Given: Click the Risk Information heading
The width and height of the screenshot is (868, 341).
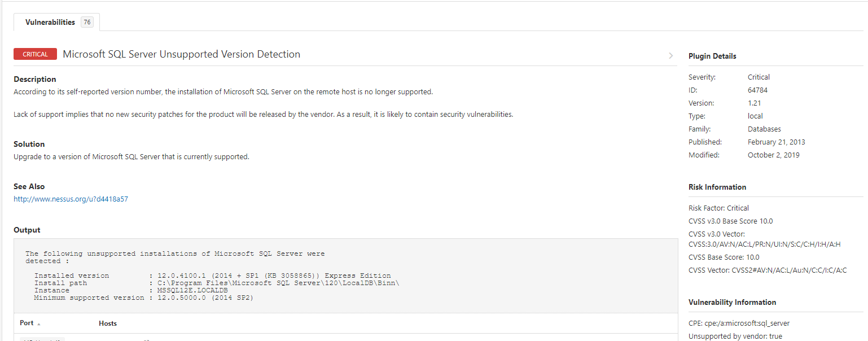Looking at the screenshot, I should 717,187.
